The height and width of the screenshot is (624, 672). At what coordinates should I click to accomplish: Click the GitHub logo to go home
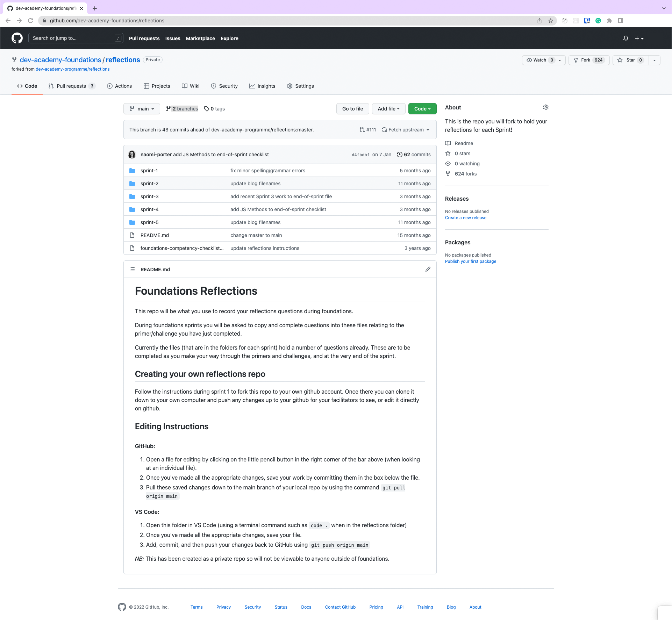(16, 38)
